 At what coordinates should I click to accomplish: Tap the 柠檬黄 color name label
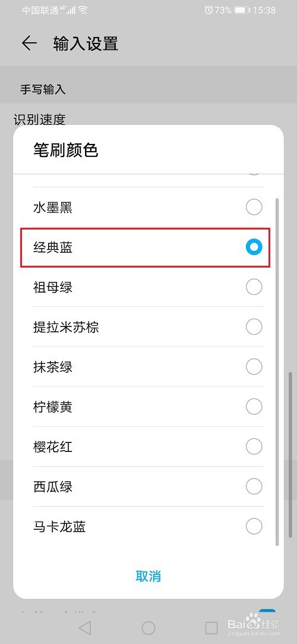pos(53,407)
